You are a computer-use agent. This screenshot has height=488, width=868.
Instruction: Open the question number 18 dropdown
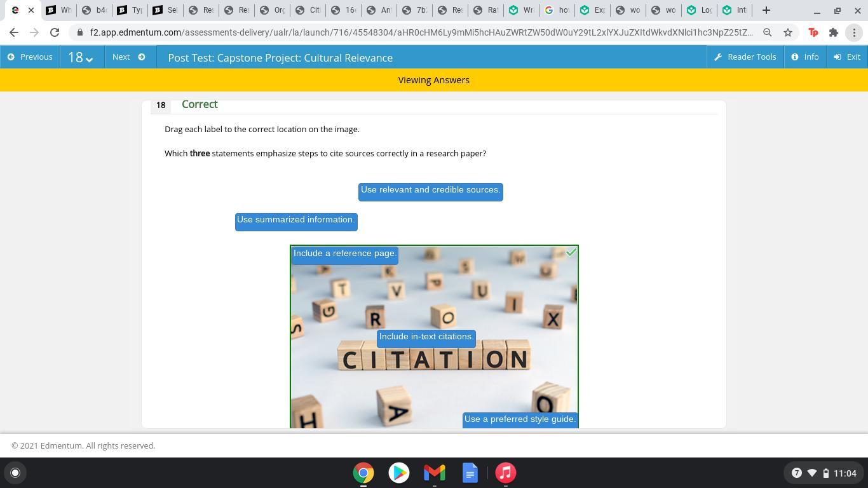[x=81, y=57]
